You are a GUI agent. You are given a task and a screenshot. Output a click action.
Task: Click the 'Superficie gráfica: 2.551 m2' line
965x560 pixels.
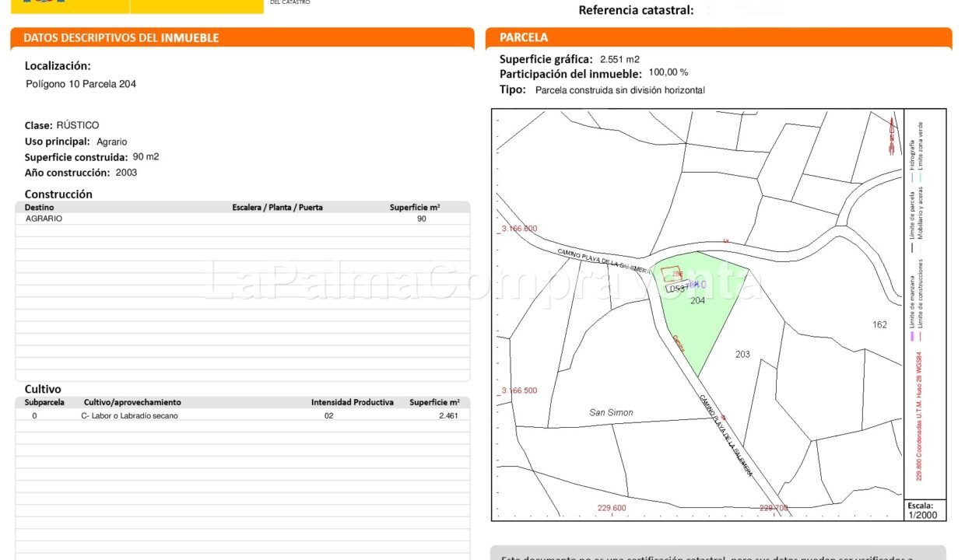point(570,59)
